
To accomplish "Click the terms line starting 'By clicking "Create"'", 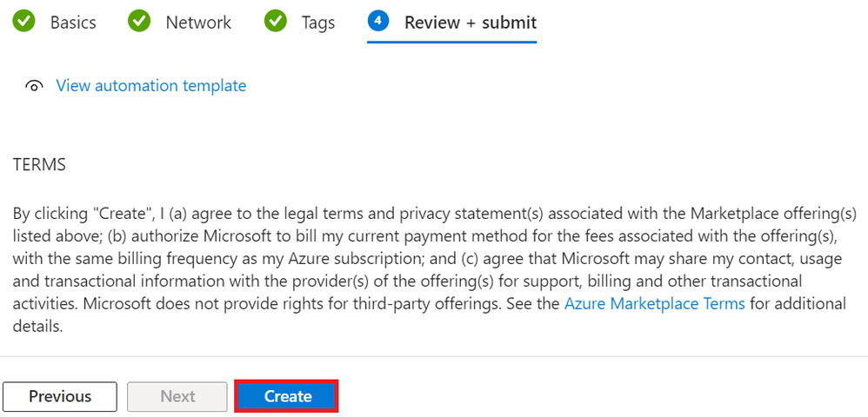I will (x=435, y=213).
